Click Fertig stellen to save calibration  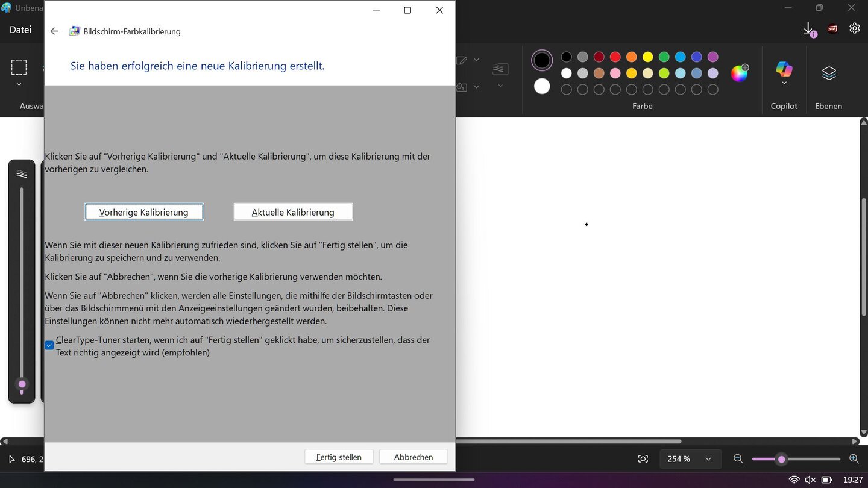(x=339, y=457)
